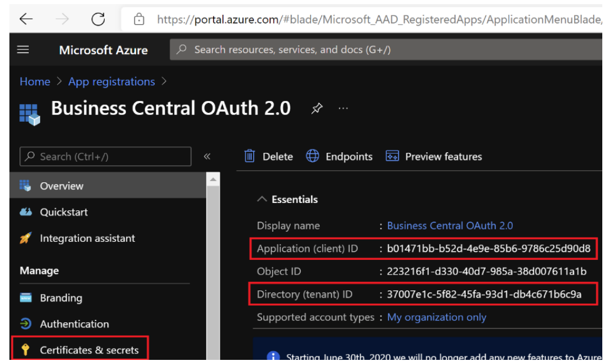The height and width of the screenshot is (364, 607).
Task: Click the browser refresh icon
Action: 98,19
